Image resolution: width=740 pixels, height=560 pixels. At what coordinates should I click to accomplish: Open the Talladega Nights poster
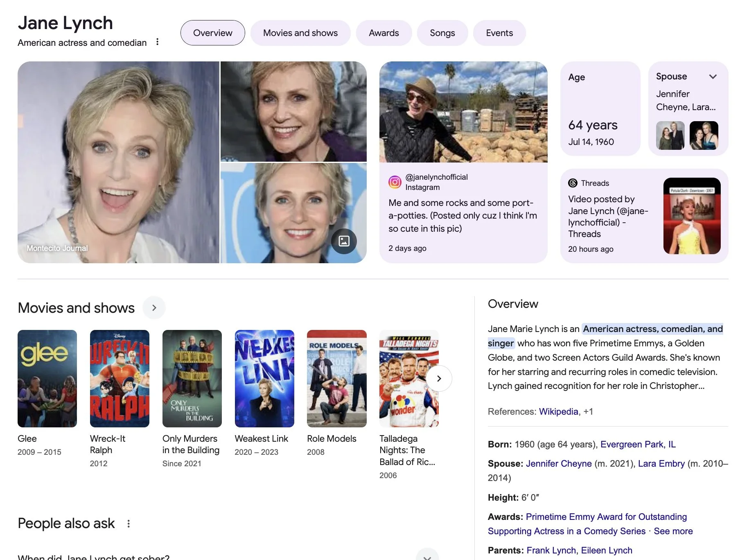[409, 379]
